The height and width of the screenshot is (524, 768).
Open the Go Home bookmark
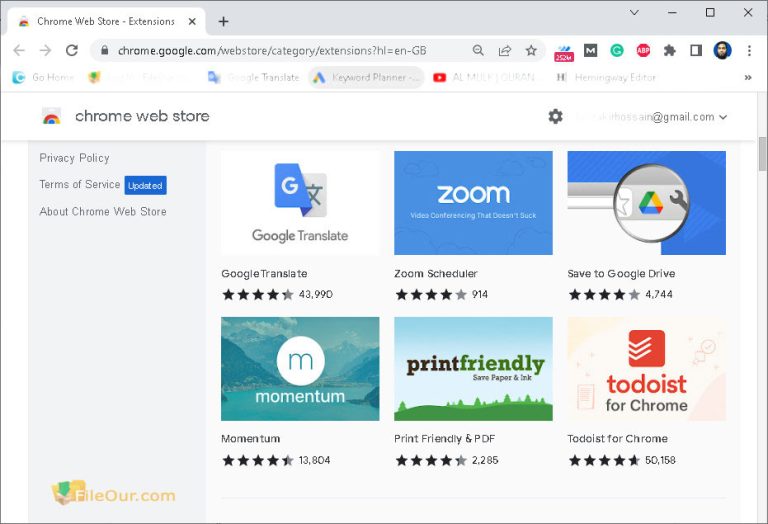(x=43, y=77)
